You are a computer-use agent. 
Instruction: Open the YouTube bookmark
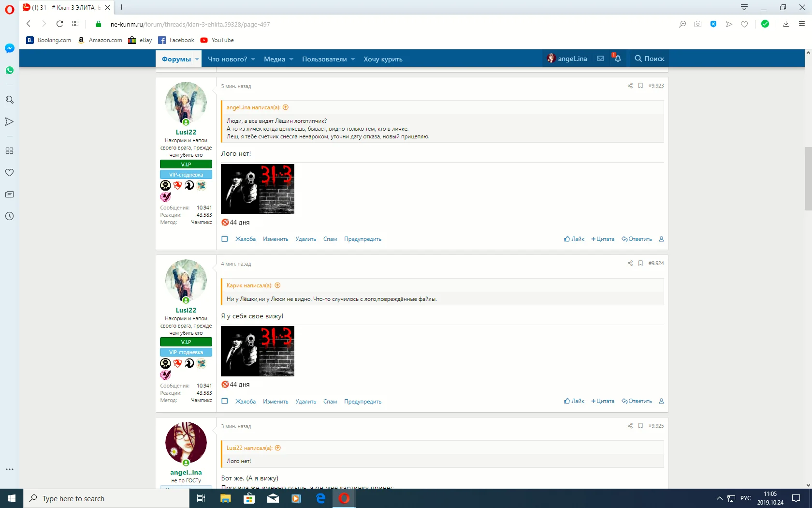coord(217,40)
